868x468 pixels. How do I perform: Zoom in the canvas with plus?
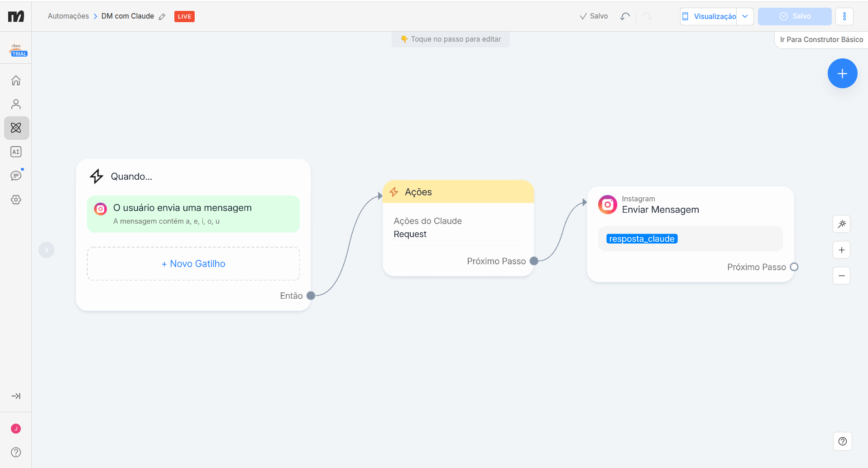[841, 250]
